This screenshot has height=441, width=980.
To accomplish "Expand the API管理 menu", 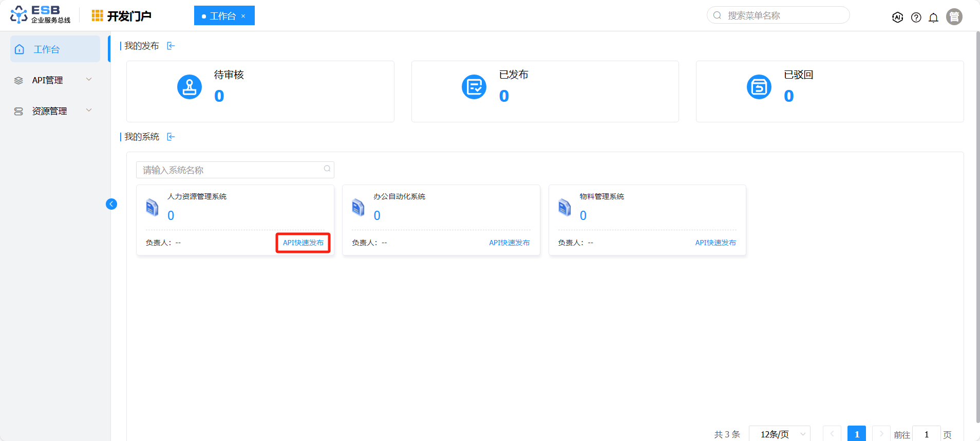I will click(55, 80).
